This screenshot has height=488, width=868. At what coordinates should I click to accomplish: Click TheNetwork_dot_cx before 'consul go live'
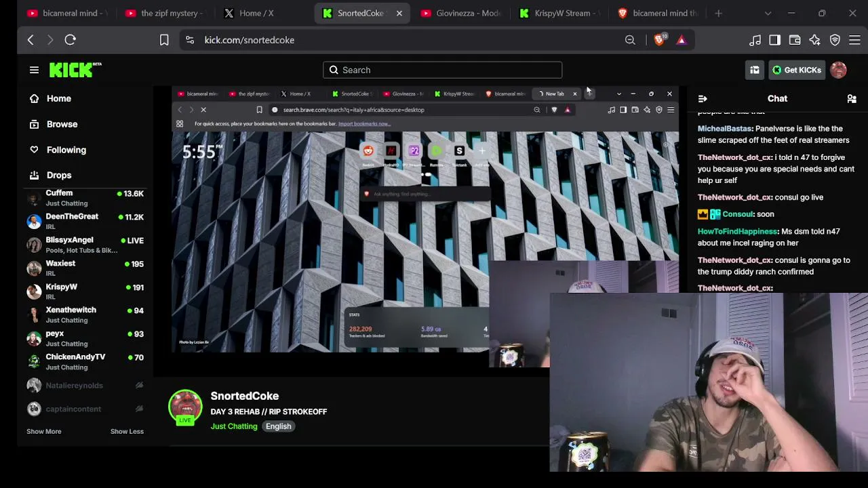coord(734,197)
